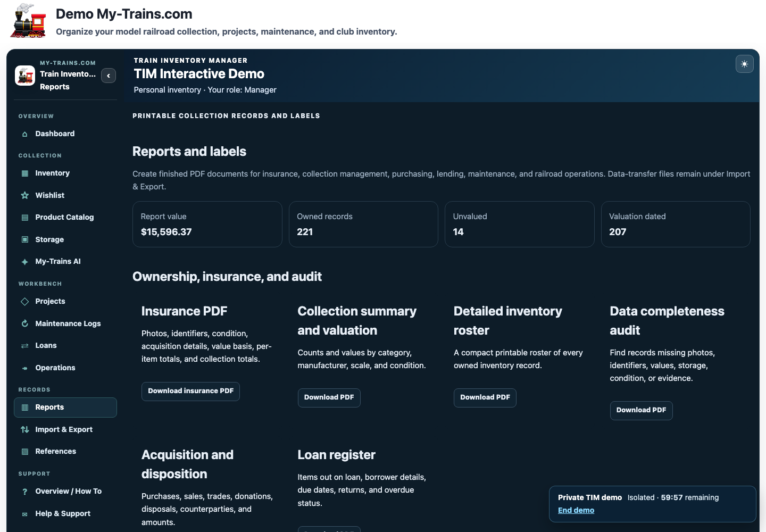Open the Wishlist section
Image resolution: width=766 pixels, height=532 pixels.
(x=65, y=195)
